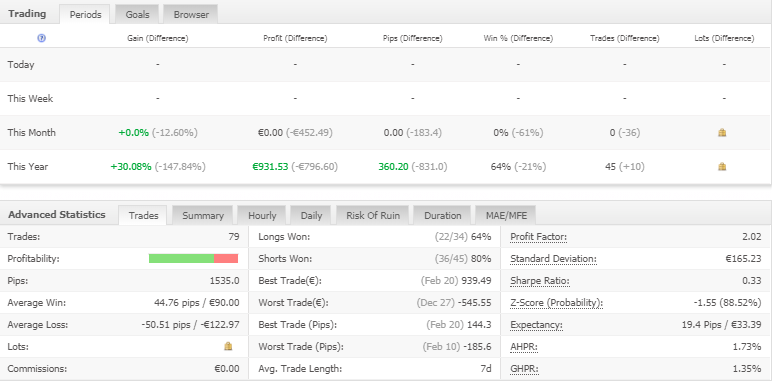772x381 pixels.
Task: Click the 0 (-36) trades cell
Action: point(624,132)
